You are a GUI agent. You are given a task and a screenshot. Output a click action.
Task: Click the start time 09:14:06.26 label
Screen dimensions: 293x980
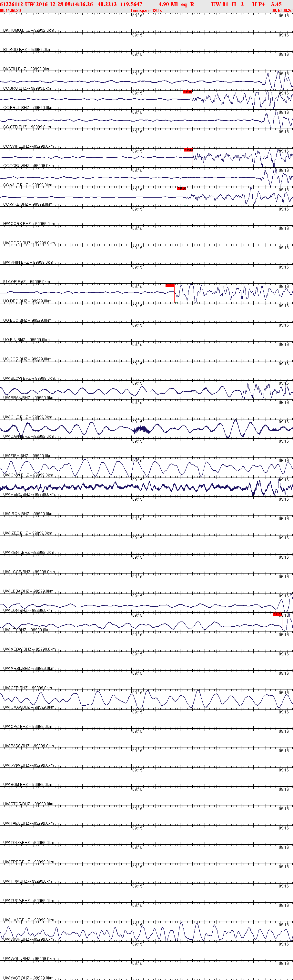tap(11, 11)
